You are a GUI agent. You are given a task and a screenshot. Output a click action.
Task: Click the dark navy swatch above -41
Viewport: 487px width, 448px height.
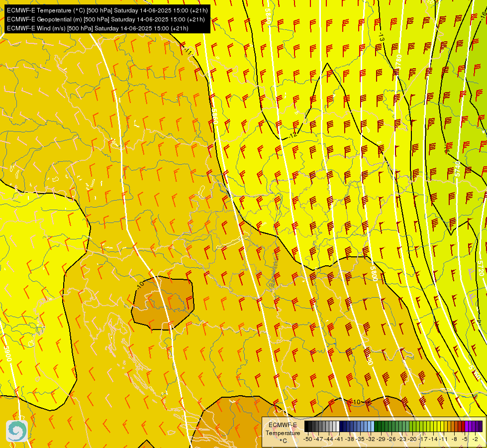[x=341, y=426]
